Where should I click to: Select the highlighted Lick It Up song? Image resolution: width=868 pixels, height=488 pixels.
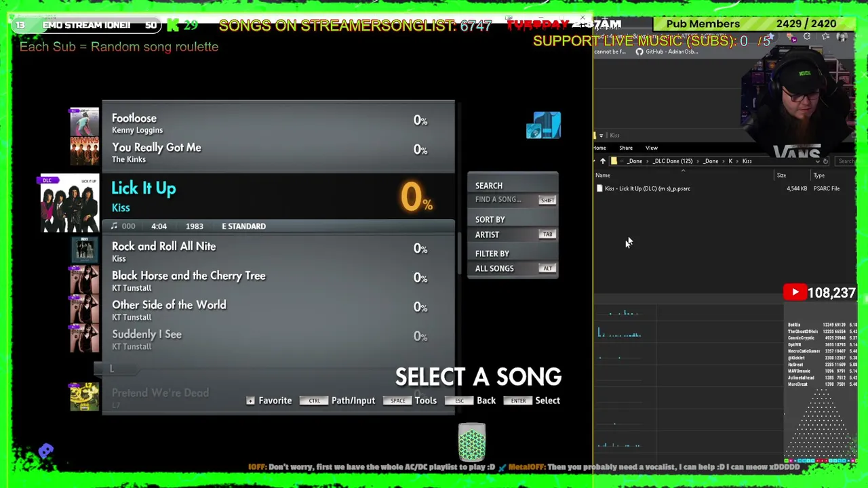tap(278, 197)
